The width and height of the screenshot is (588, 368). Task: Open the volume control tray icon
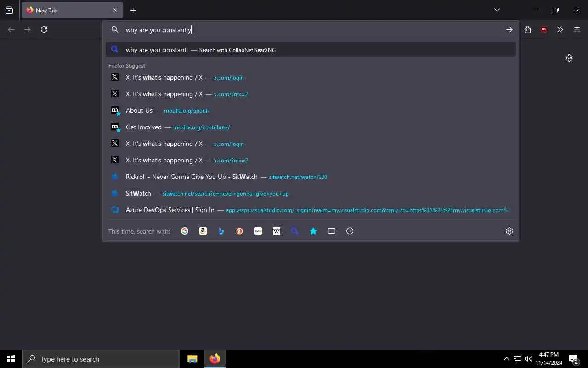pyautogui.click(x=529, y=359)
